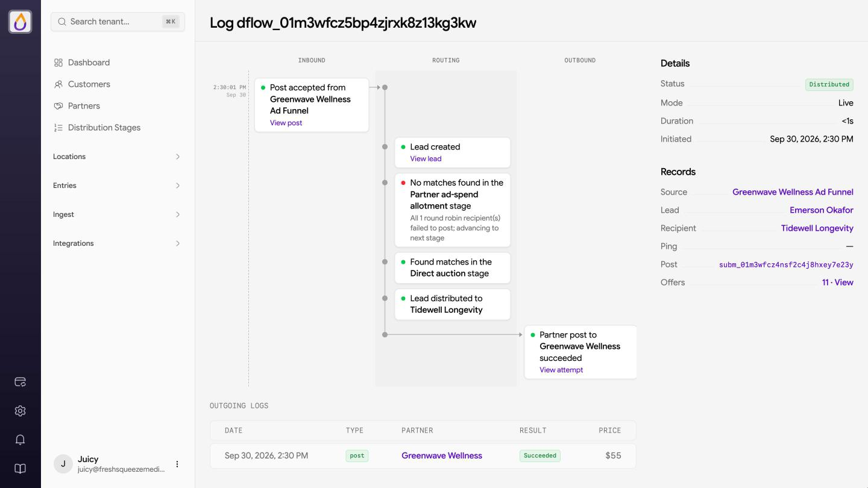This screenshot has width=868, height=488.
Task: Open user menu three-dot icon
Action: [x=177, y=464]
